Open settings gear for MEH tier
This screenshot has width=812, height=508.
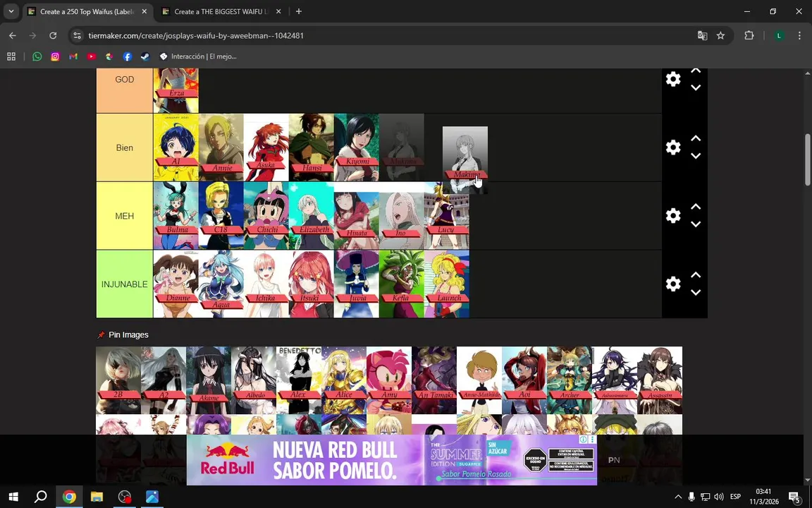coord(672,216)
